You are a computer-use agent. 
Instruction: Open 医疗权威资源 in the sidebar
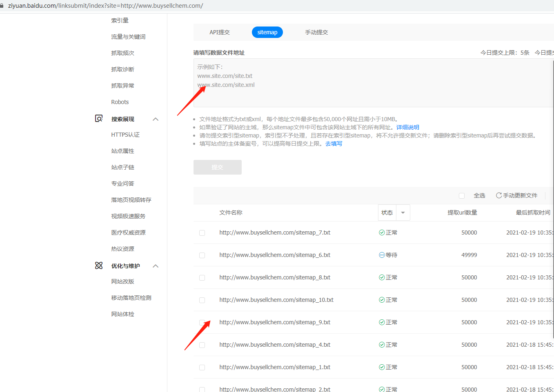pyautogui.click(x=128, y=233)
